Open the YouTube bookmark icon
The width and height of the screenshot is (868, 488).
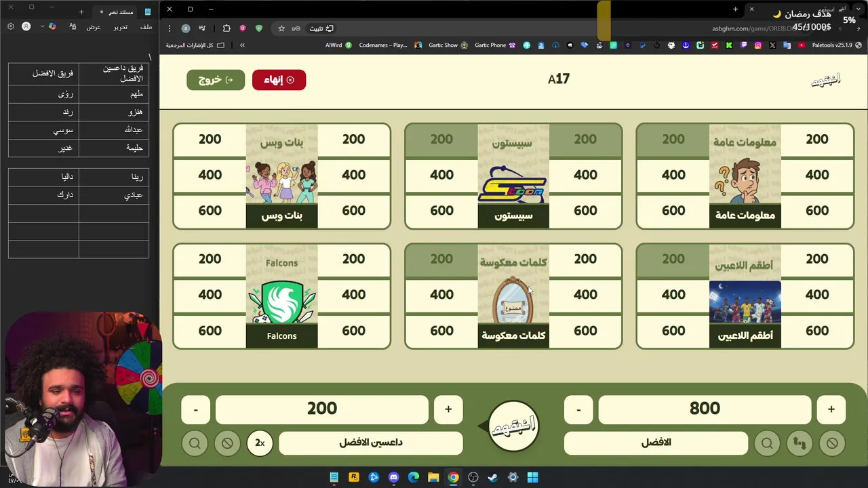pyautogui.click(x=802, y=45)
